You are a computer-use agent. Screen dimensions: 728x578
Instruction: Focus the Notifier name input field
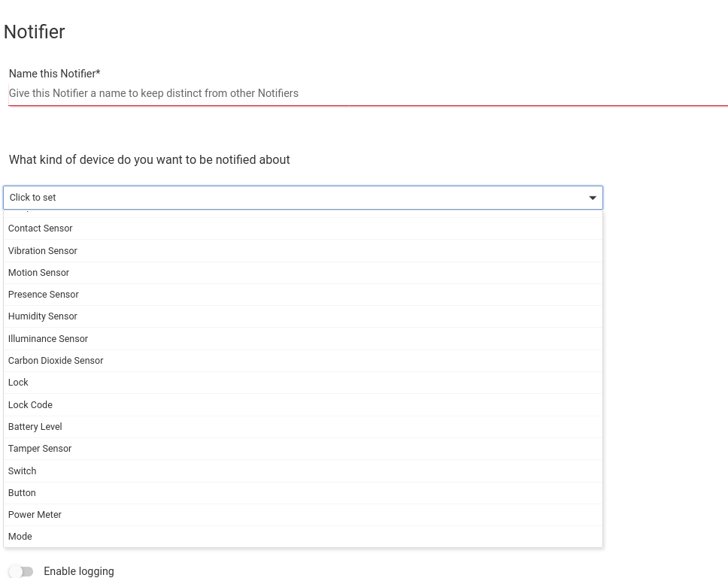click(367, 93)
